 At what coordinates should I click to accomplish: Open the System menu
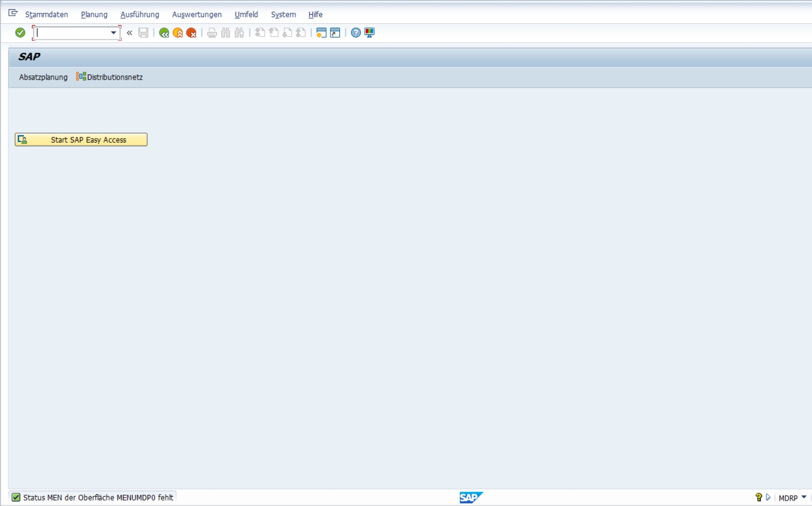[283, 14]
